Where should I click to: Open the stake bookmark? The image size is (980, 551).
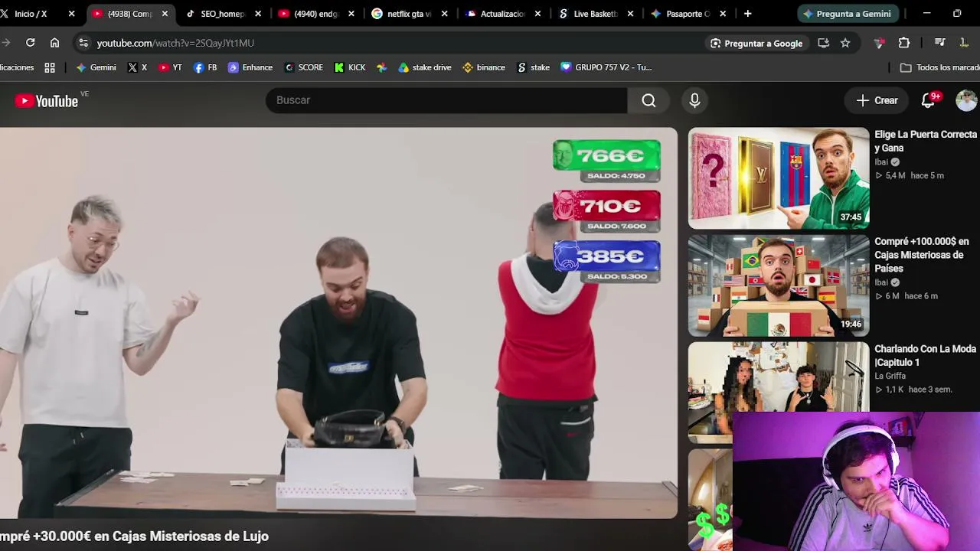coord(534,67)
